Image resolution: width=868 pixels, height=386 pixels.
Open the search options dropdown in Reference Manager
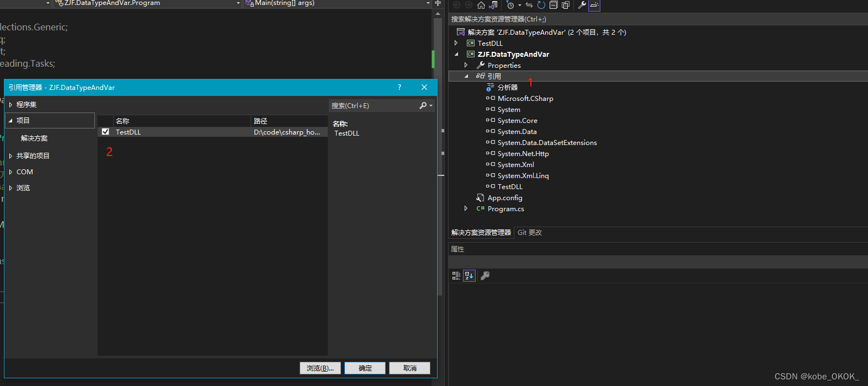(x=431, y=105)
